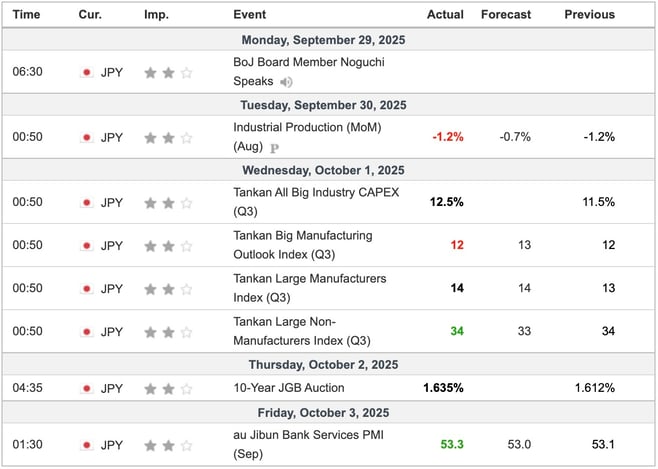The width and height of the screenshot is (658, 469).
Task: Click the preliminary P icon beside Industrial Production
Action: pos(274,146)
